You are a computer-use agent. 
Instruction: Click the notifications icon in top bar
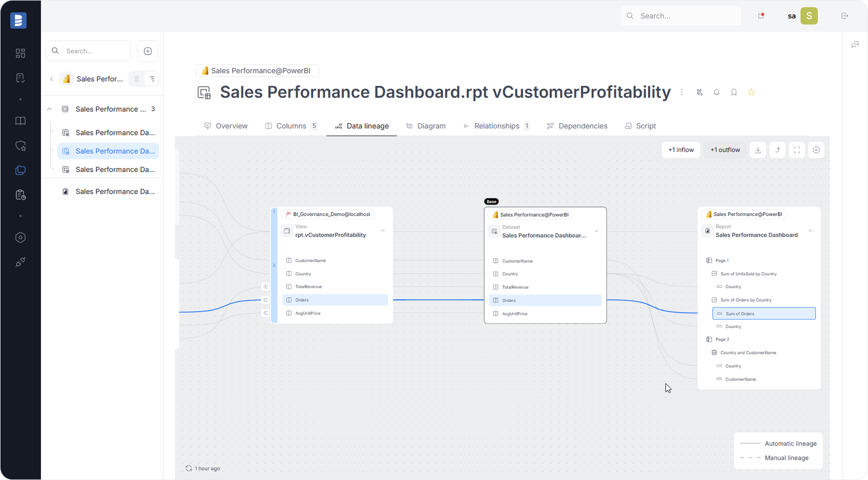(761, 16)
